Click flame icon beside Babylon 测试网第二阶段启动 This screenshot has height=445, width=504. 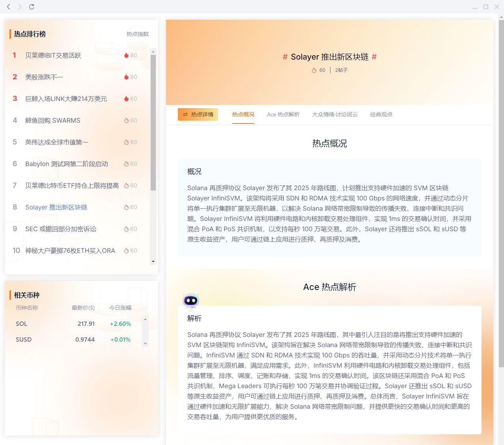point(126,164)
